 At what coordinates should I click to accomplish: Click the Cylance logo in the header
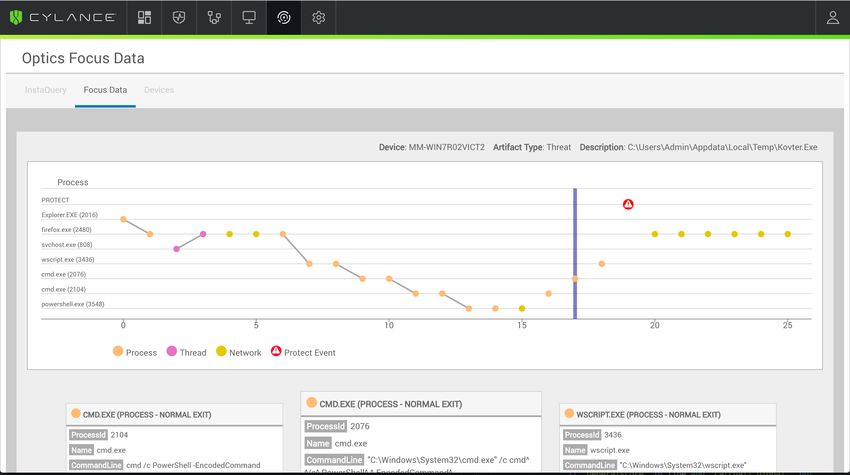pyautogui.click(x=62, y=17)
